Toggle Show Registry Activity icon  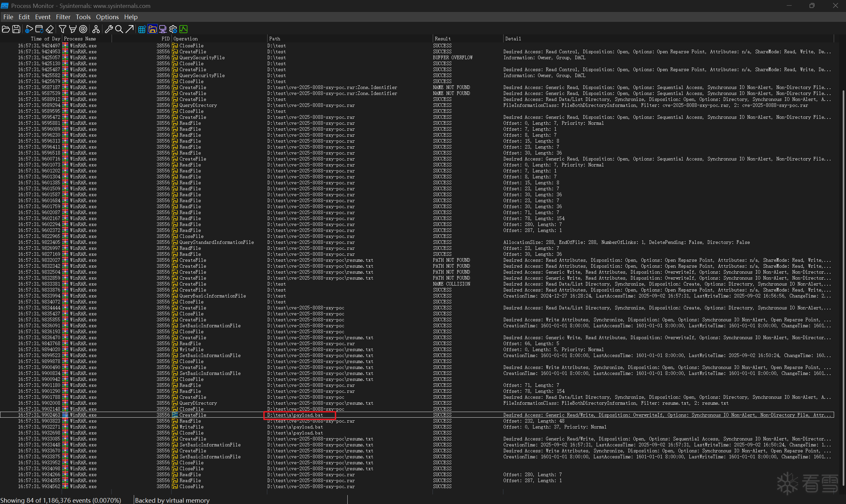[x=142, y=29]
